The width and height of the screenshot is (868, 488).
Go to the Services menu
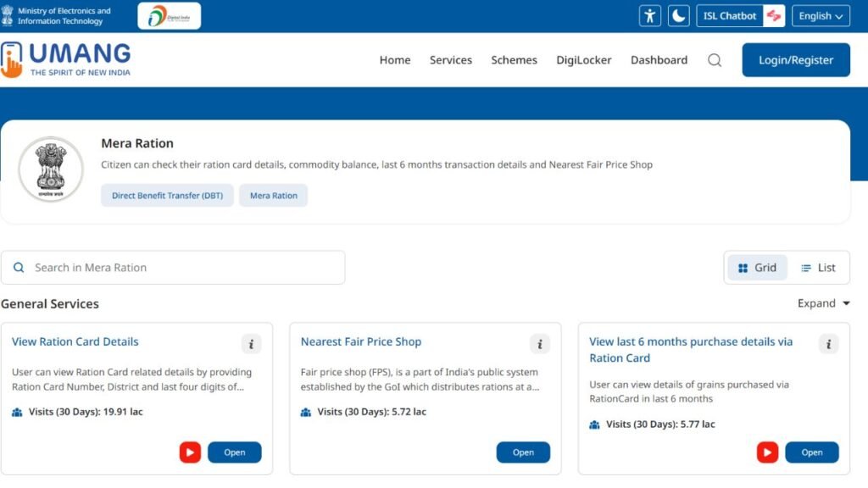(450, 60)
